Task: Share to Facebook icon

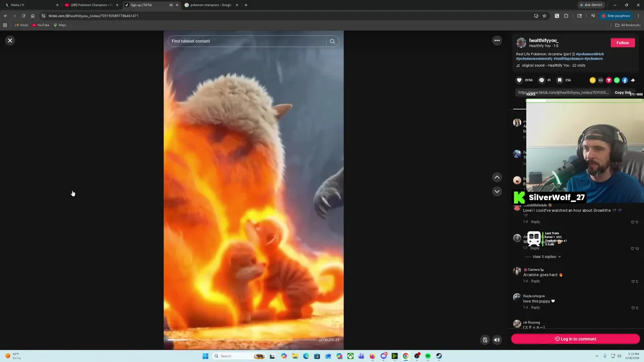Action: (625, 80)
